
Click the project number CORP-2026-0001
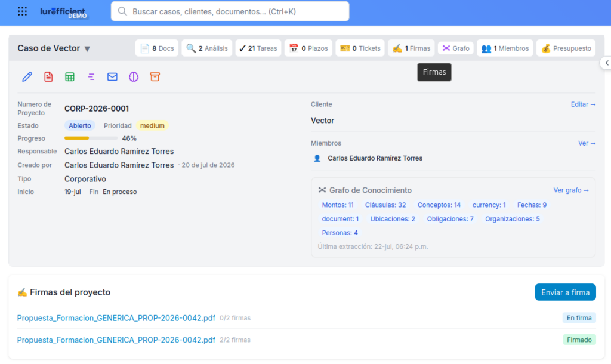point(97,109)
